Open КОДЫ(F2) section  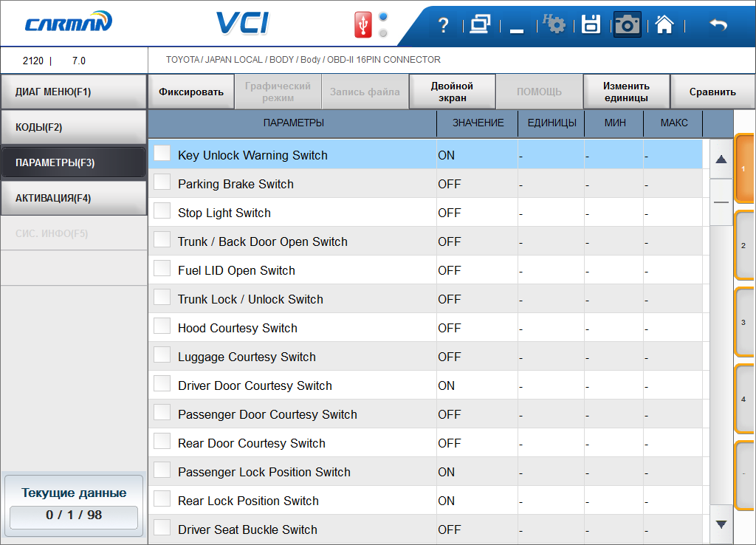pos(74,127)
